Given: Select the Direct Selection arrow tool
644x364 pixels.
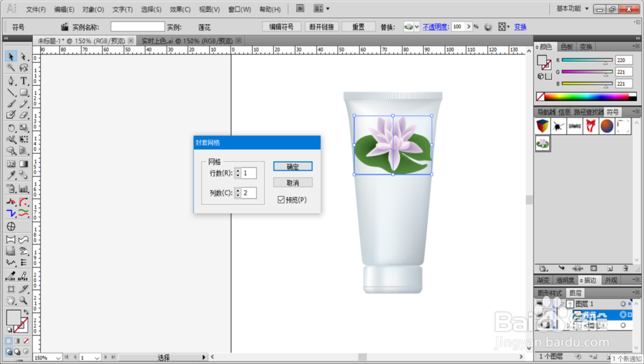Looking at the screenshot, I should tap(24, 56).
